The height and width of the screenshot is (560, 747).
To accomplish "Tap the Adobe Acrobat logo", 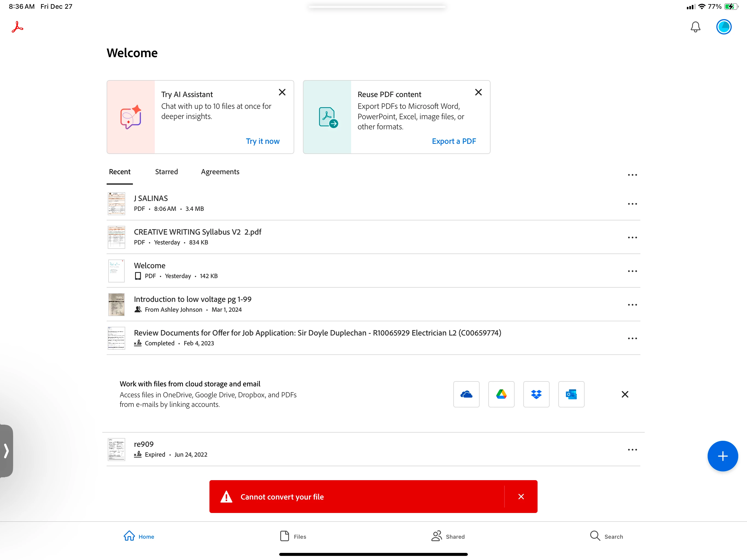I will pos(17,27).
